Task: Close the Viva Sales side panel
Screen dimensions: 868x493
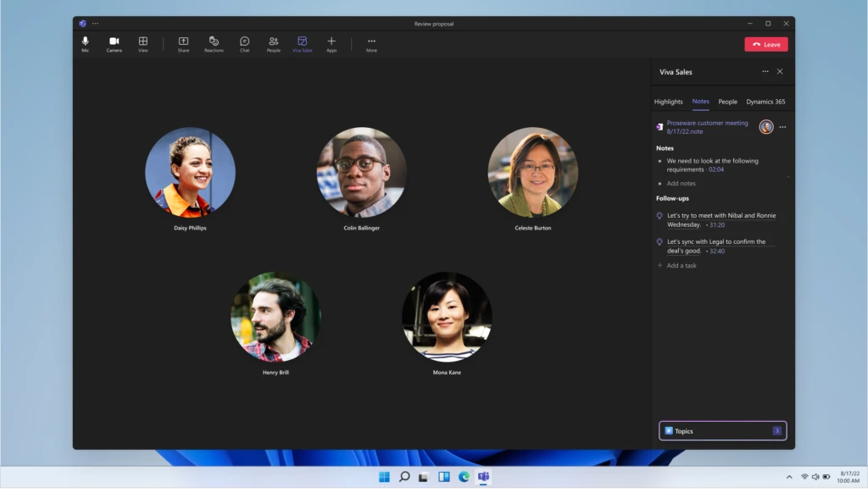Action: pos(780,72)
